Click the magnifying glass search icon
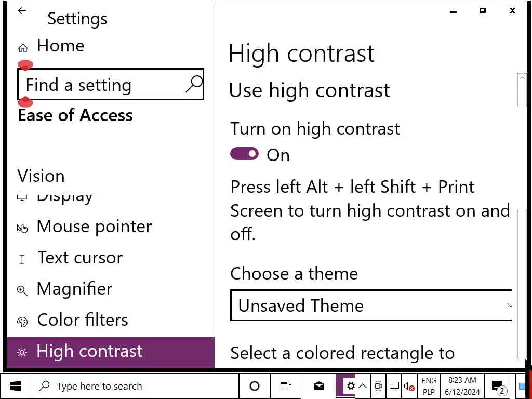 pyautogui.click(x=194, y=84)
